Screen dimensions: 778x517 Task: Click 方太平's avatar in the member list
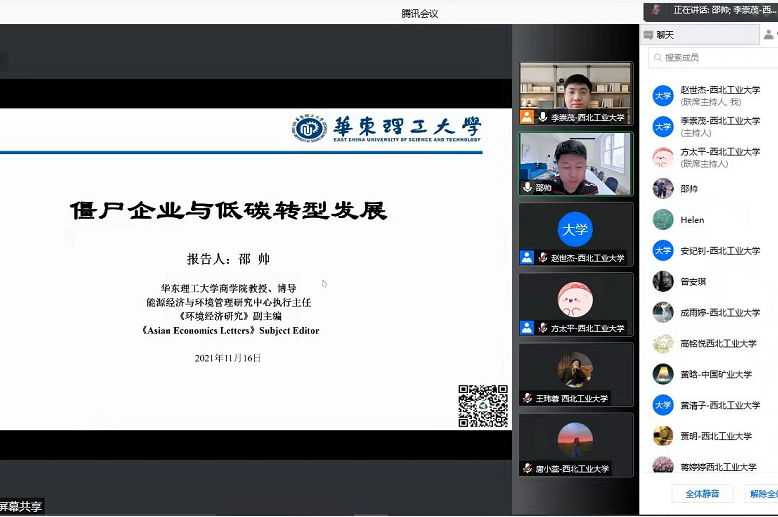[x=662, y=157]
